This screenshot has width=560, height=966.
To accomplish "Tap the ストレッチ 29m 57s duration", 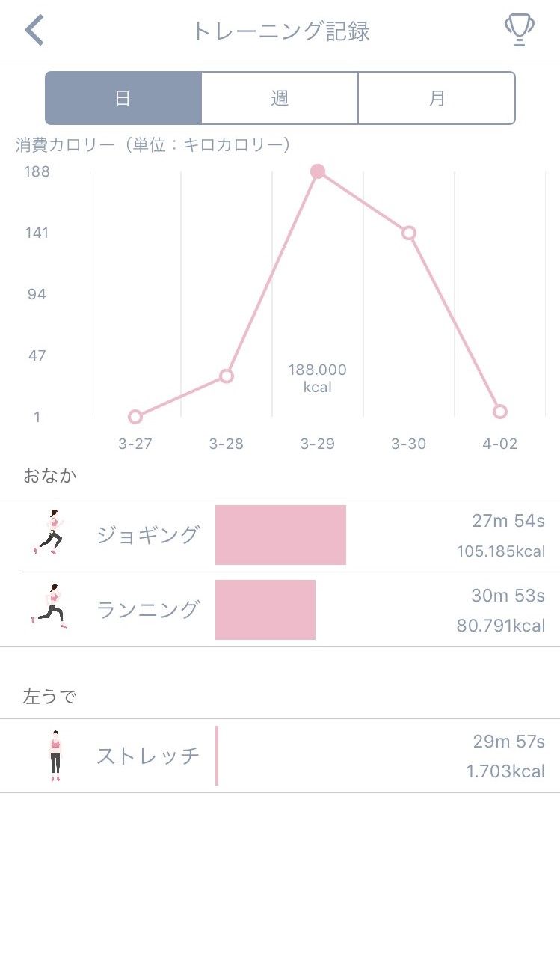I will coord(508,742).
